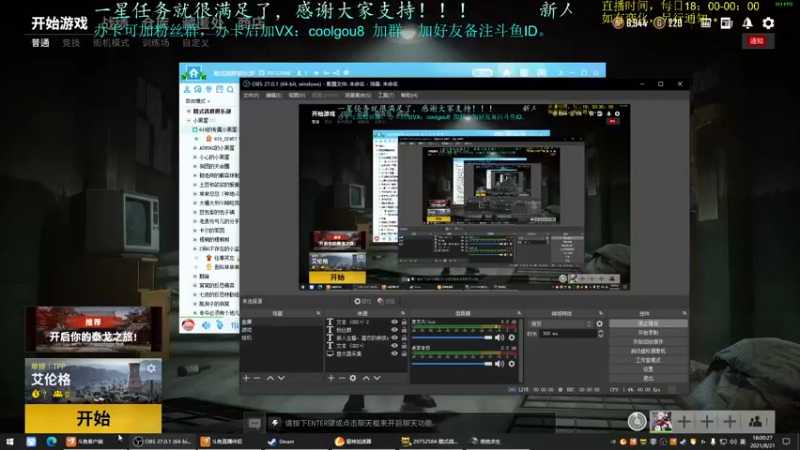Move the scene up in the Scenes panel

click(x=270, y=378)
